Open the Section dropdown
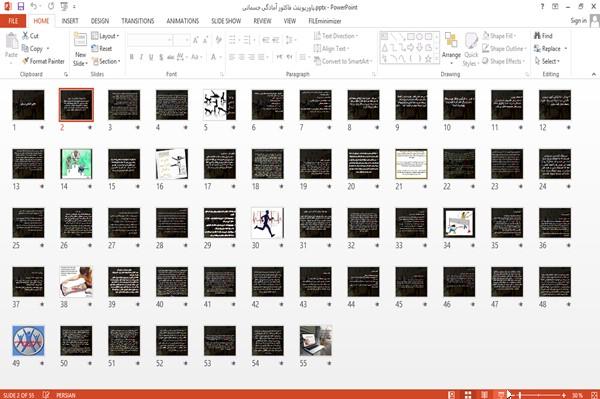 106,61
